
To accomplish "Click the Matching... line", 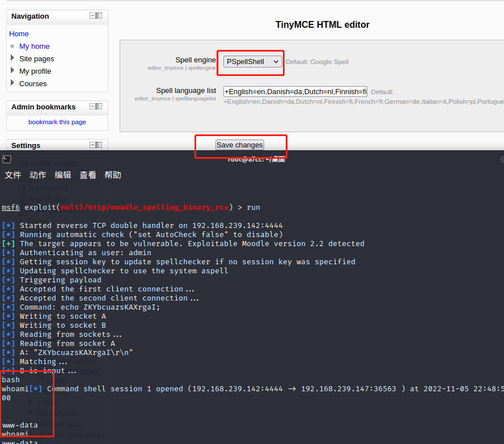I will click(x=35, y=362).
